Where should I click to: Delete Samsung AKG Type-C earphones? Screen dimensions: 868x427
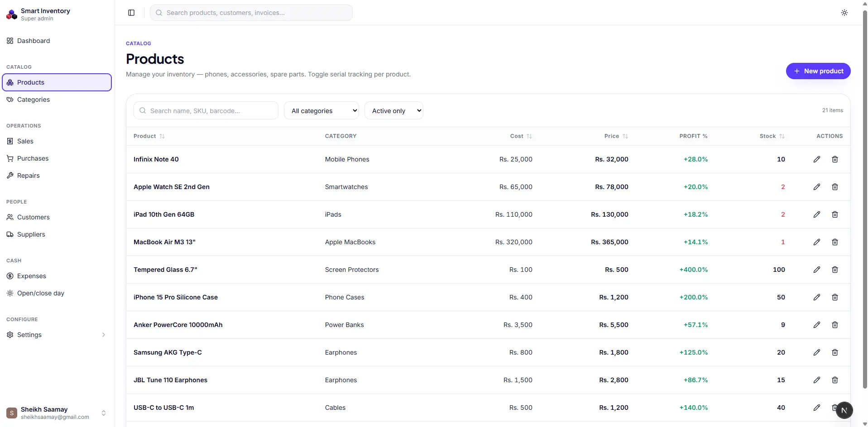835,352
